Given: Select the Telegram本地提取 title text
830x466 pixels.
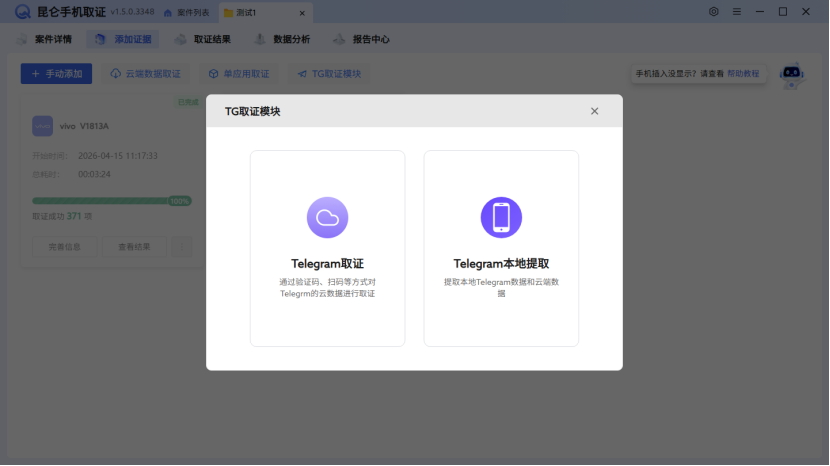Looking at the screenshot, I should point(501,264).
